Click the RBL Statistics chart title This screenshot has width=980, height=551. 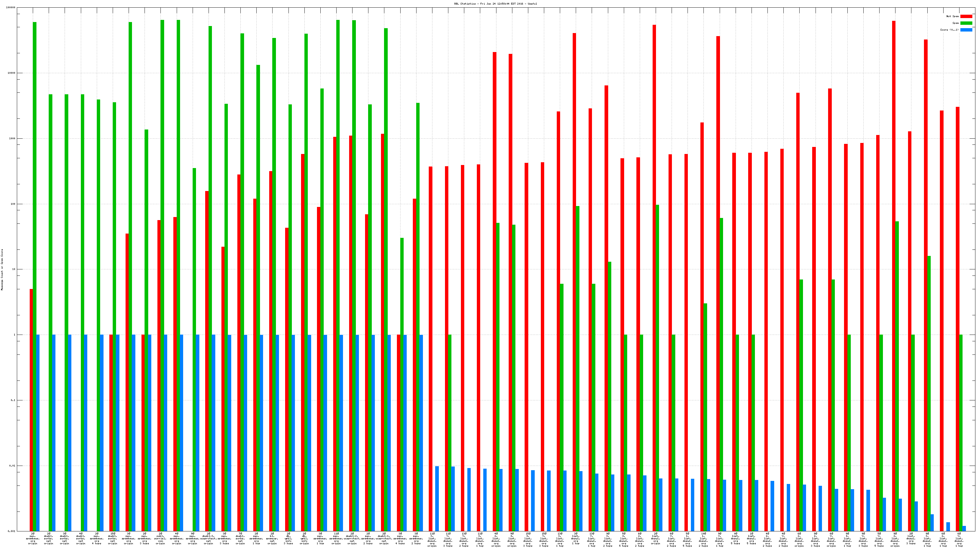[x=495, y=4]
